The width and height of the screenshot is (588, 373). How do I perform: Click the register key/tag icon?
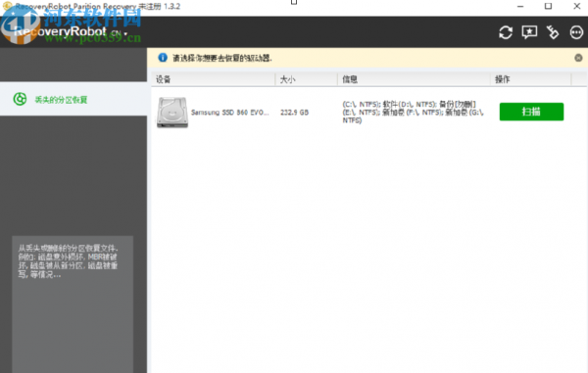[553, 32]
